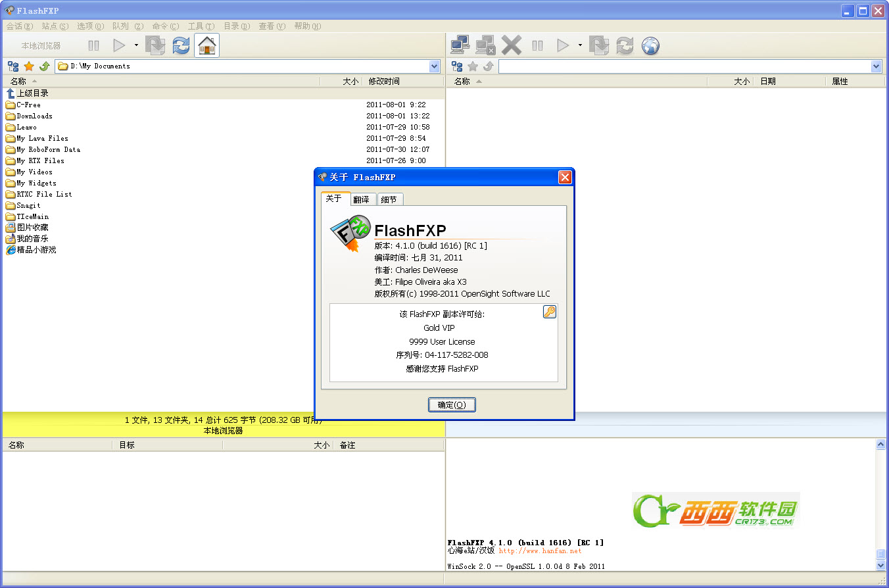Select the My RoboForm Data folder

click(x=43, y=149)
